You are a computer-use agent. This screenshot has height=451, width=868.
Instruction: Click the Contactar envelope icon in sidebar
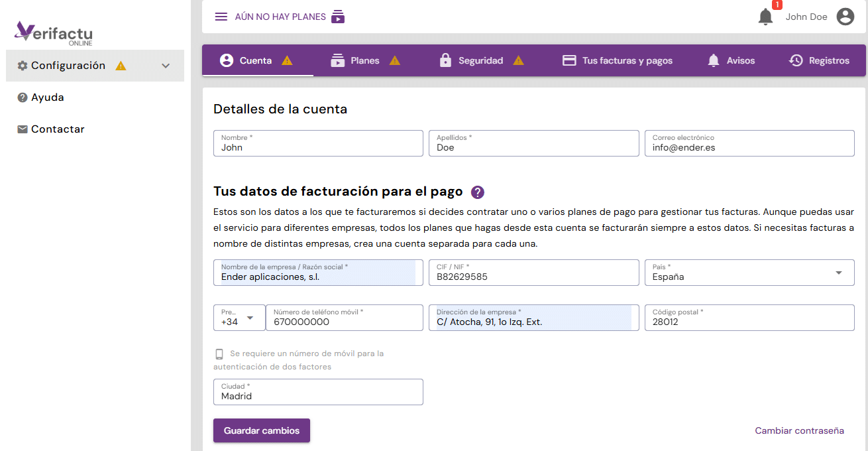23,129
